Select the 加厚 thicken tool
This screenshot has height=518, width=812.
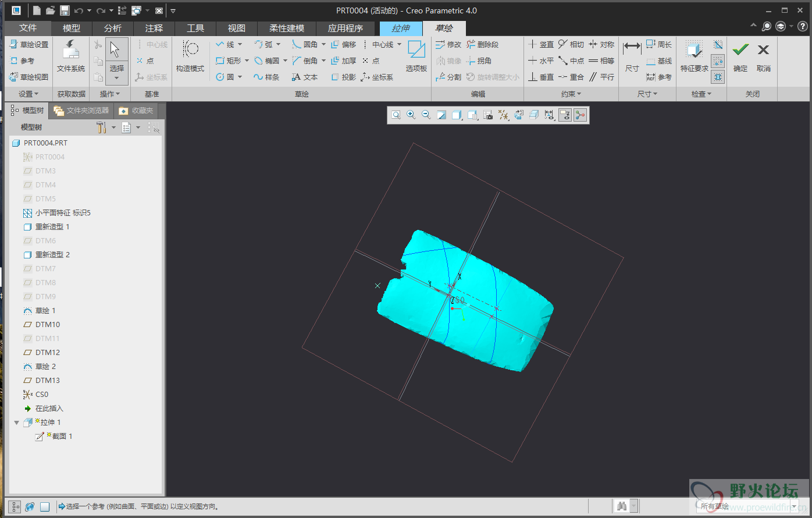pos(343,61)
